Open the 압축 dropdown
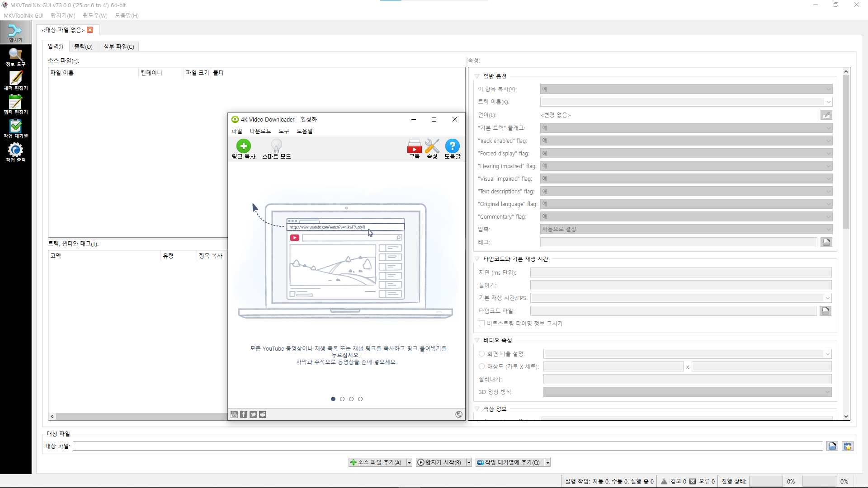 pos(686,230)
